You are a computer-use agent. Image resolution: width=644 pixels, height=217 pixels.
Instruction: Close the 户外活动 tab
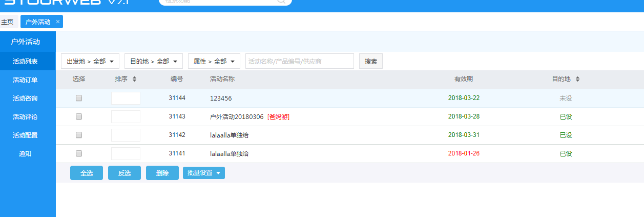pos(58,22)
